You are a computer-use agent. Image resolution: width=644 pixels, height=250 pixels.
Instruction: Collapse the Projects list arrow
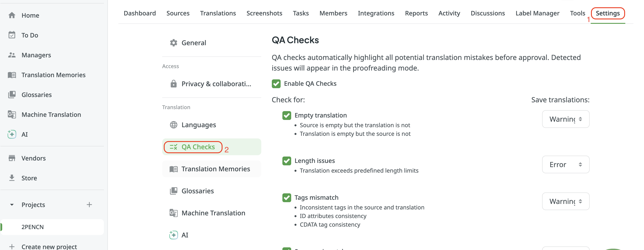pyautogui.click(x=12, y=205)
